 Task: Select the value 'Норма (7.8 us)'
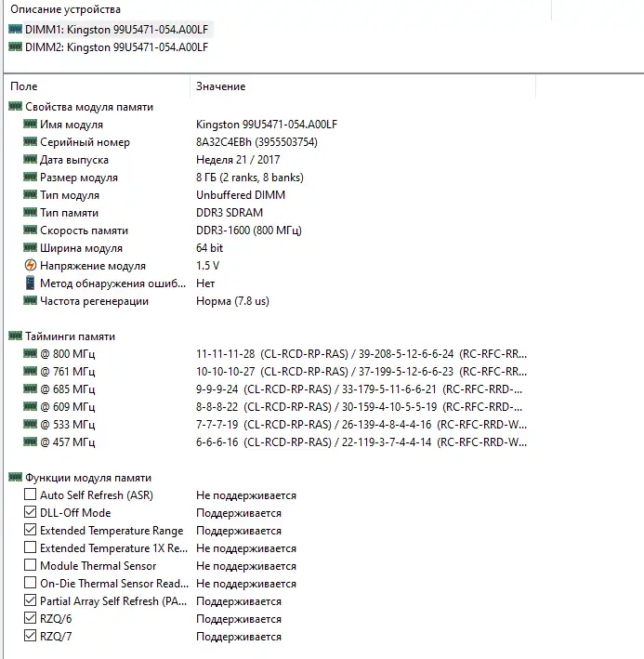click(232, 301)
